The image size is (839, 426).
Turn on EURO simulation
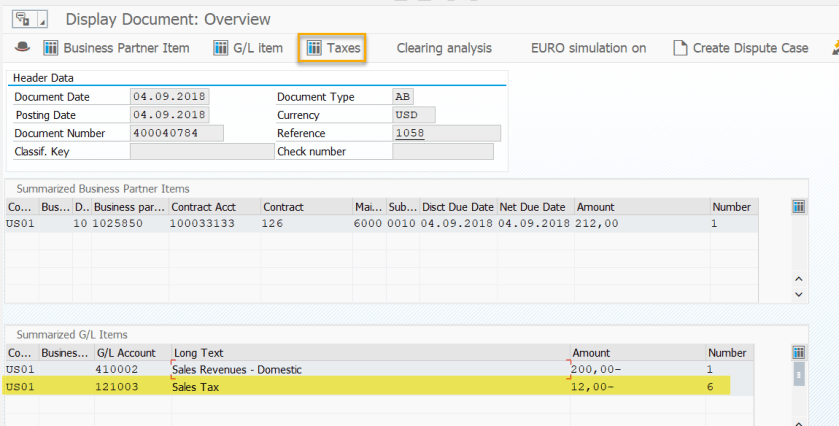click(588, 48)
